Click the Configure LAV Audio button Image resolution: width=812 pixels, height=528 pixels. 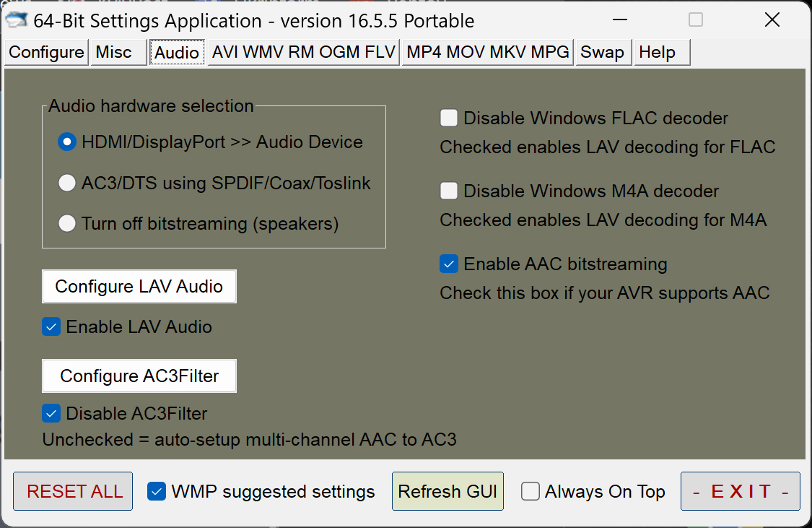coord(139,287)
